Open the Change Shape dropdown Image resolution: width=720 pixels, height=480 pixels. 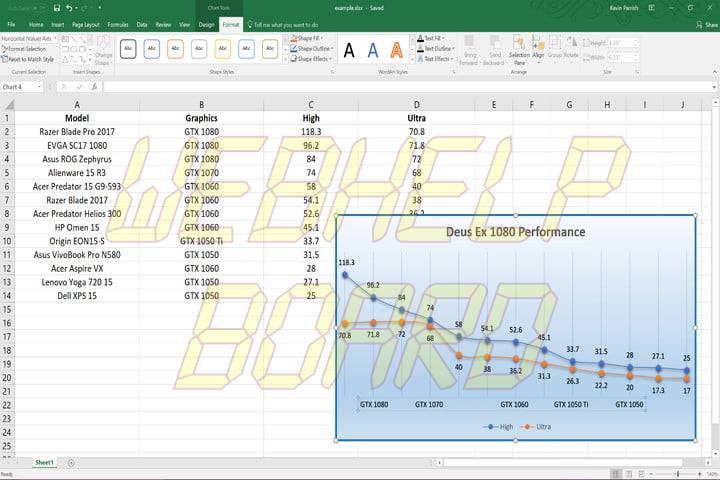tap(103, 52)
